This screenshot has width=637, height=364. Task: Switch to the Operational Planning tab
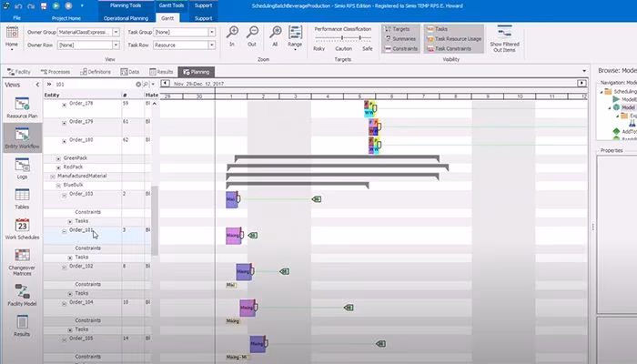(x=126, y=18)
